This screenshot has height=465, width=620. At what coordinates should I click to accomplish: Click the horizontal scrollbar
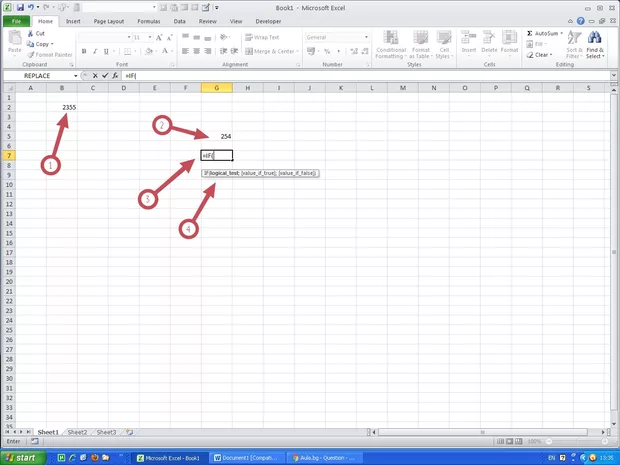tap(482, 432)
